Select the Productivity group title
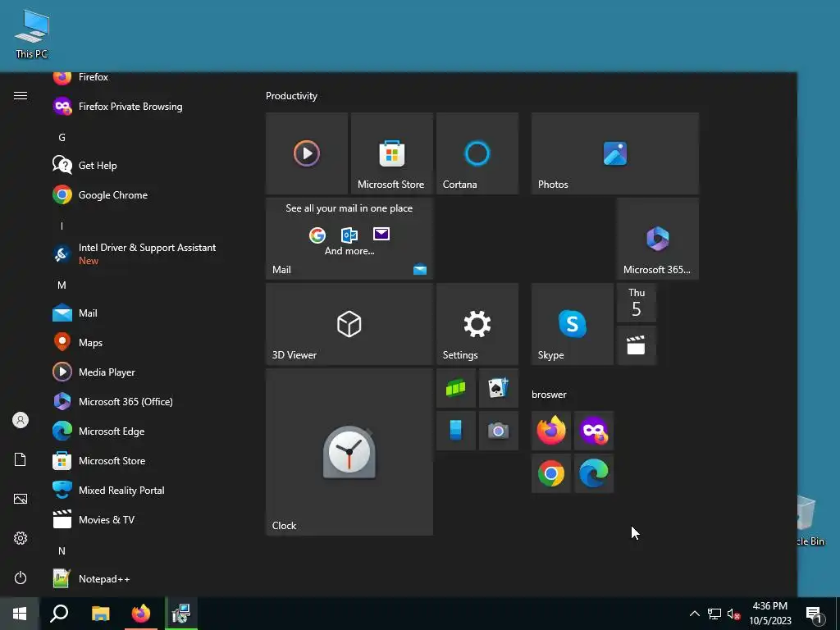This screenshot has height=630, width=840. coord(291,96)
